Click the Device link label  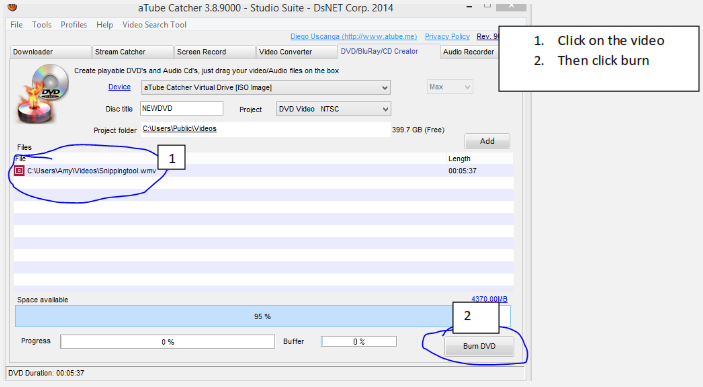click(x=119, y=87)
